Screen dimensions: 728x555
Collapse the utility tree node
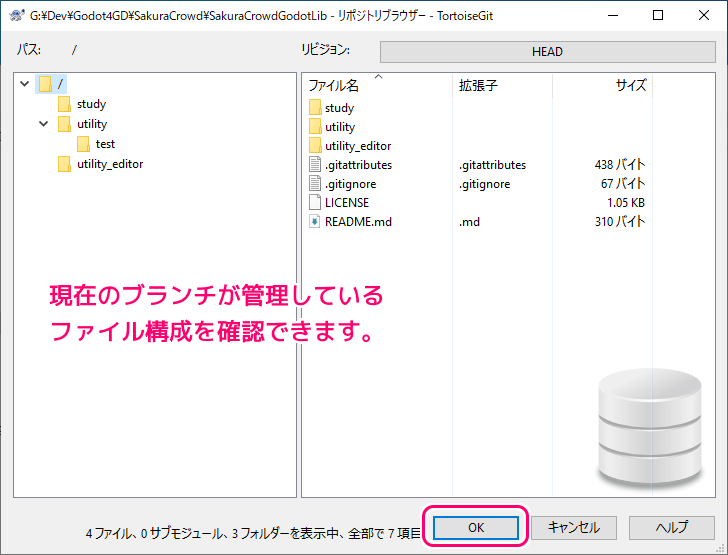pyautogui.click(x=44, y=124)
